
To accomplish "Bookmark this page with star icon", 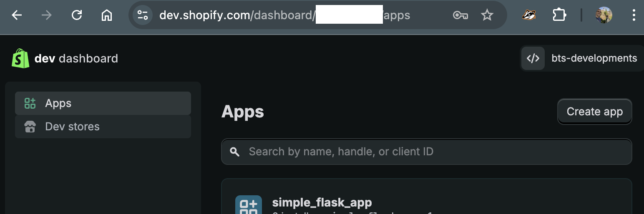I will [487, 15].
